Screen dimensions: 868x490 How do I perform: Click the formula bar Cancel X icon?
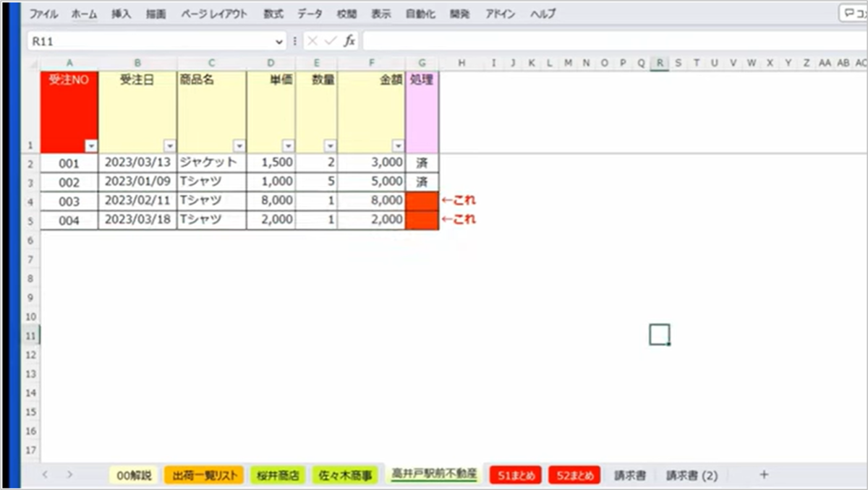313,41
